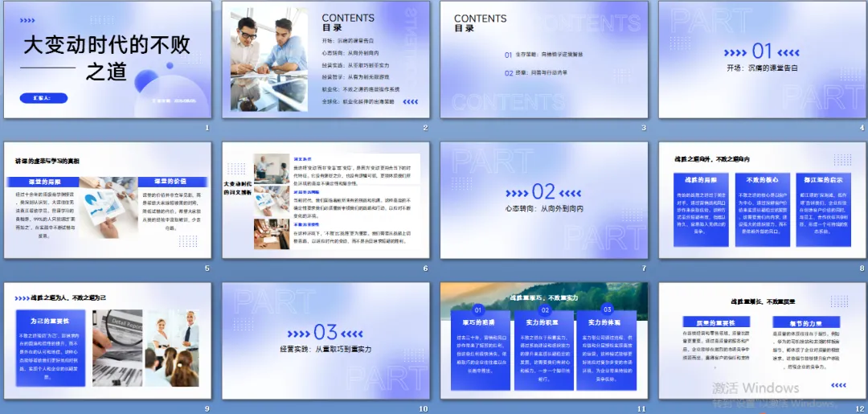Click the business people photo on slide 9
This screenshot has height=414, width=868.
[x=172, y=348]
